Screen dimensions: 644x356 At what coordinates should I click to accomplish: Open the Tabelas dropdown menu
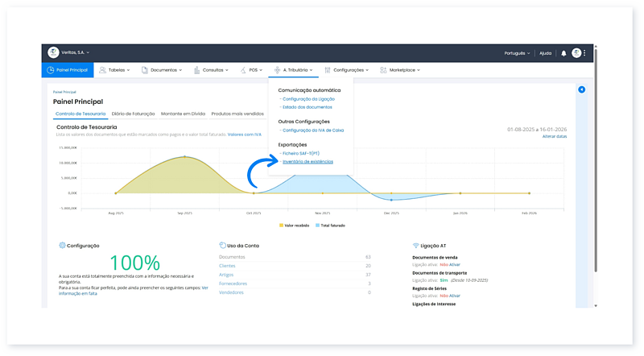tap(117, 70)
